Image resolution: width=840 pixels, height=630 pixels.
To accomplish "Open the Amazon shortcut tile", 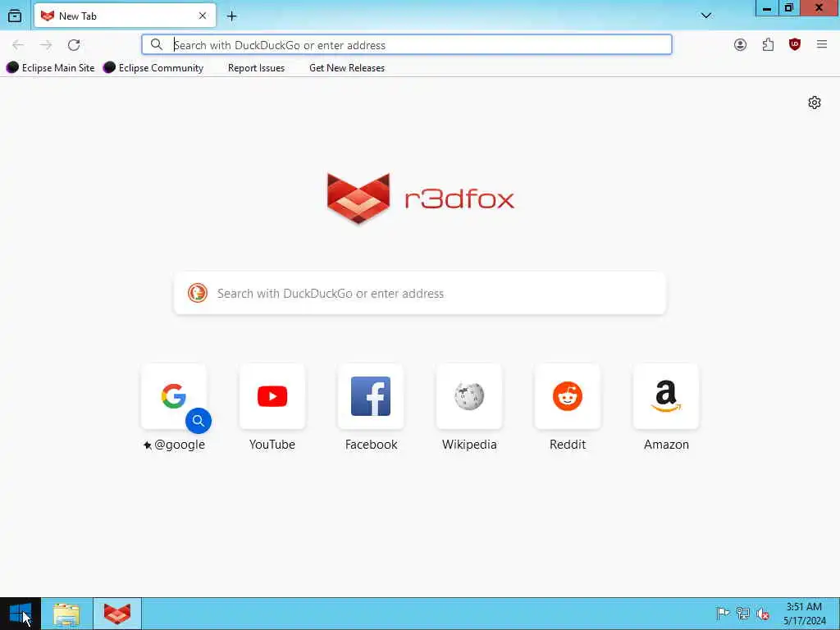I will click(x=666, y=396).
